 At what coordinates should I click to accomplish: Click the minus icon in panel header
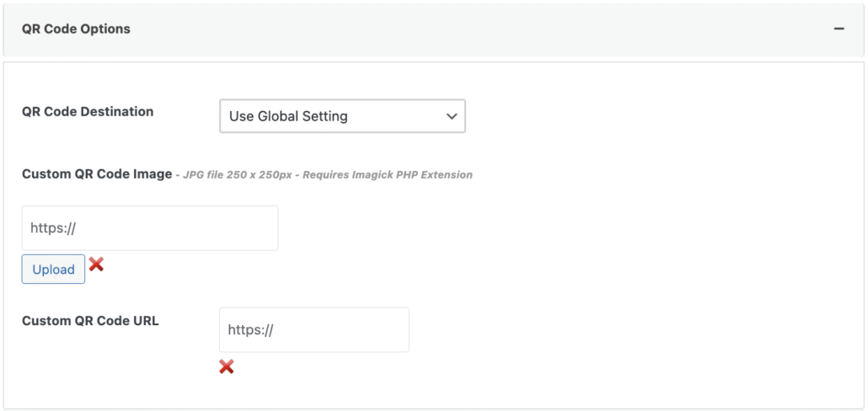[839, 29]
